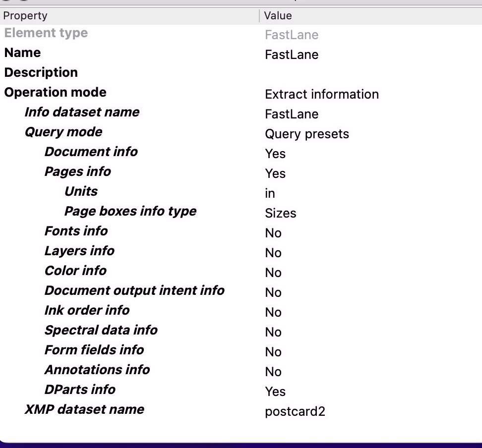Click the Property column header
This screenshot has height=448, width=482.
click(x=25, y=15)
